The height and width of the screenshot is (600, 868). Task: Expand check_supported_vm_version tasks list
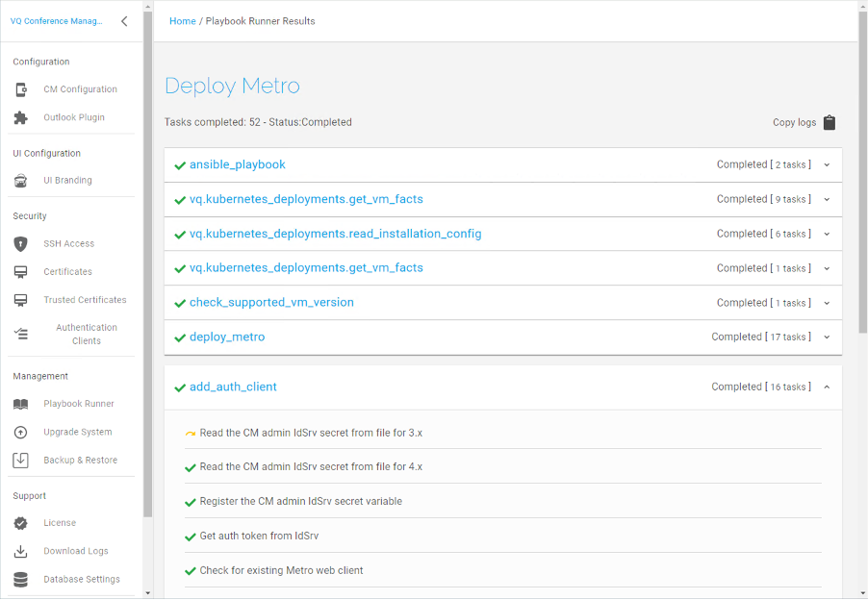pyautogui.click(x=827, y=303)
